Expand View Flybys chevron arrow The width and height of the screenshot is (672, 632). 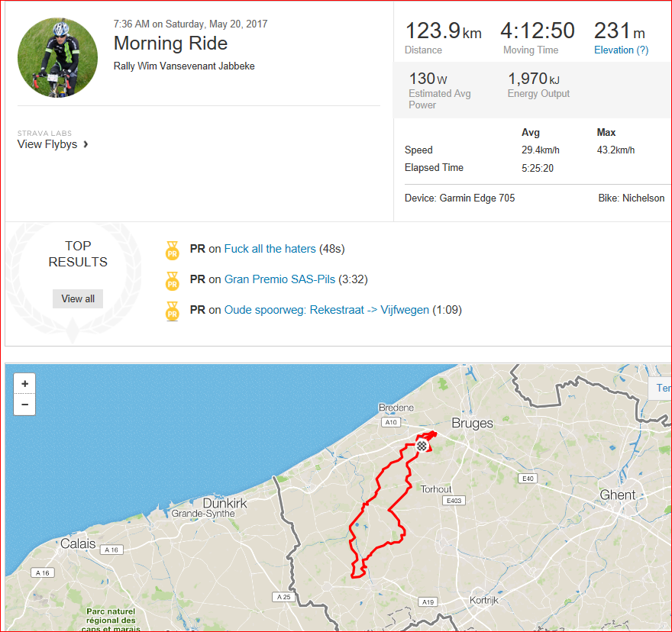coord(86,144)
